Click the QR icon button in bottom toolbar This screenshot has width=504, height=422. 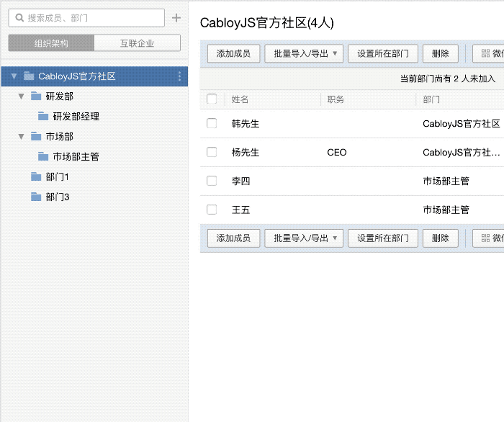point(488,238)
